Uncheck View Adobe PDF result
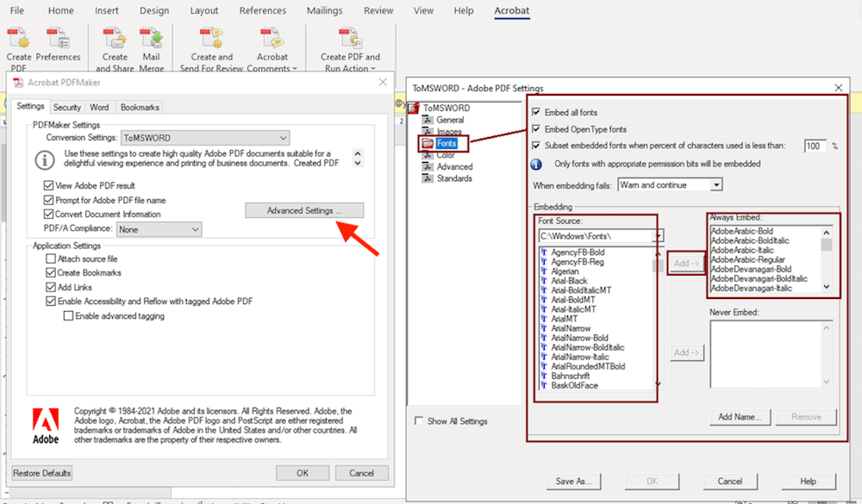 pos(49,186)
